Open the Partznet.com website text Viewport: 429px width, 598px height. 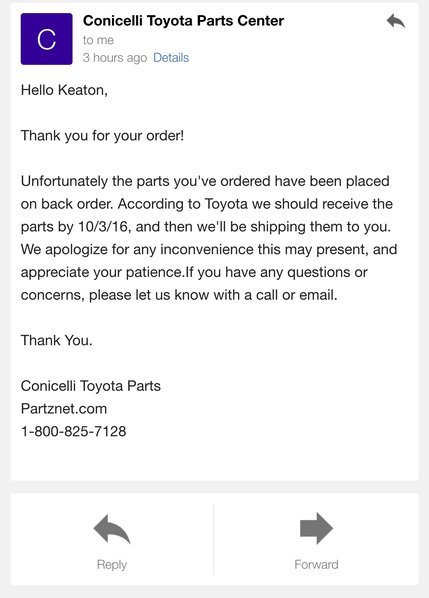pyautogui.click(x=64, y=409)
